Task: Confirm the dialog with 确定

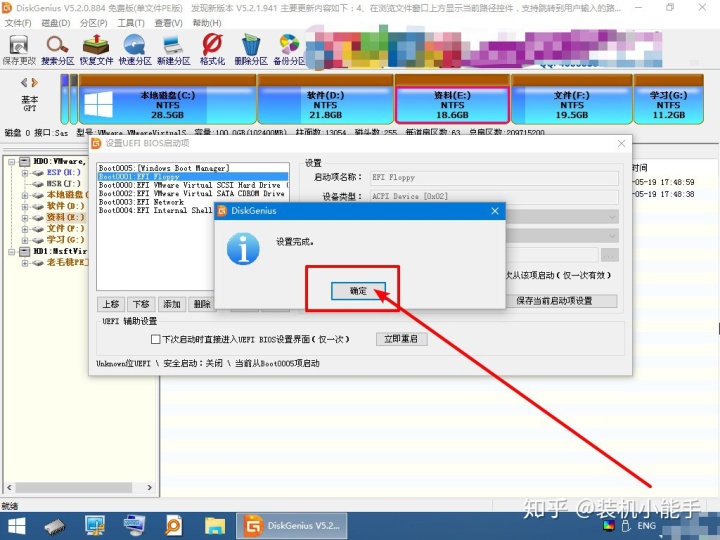Action: [x=358, y=291]
